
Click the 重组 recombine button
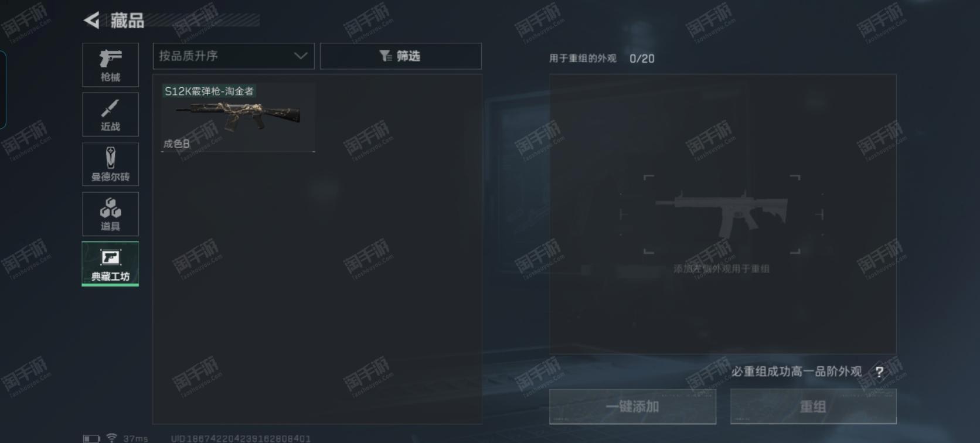point(813,406)
